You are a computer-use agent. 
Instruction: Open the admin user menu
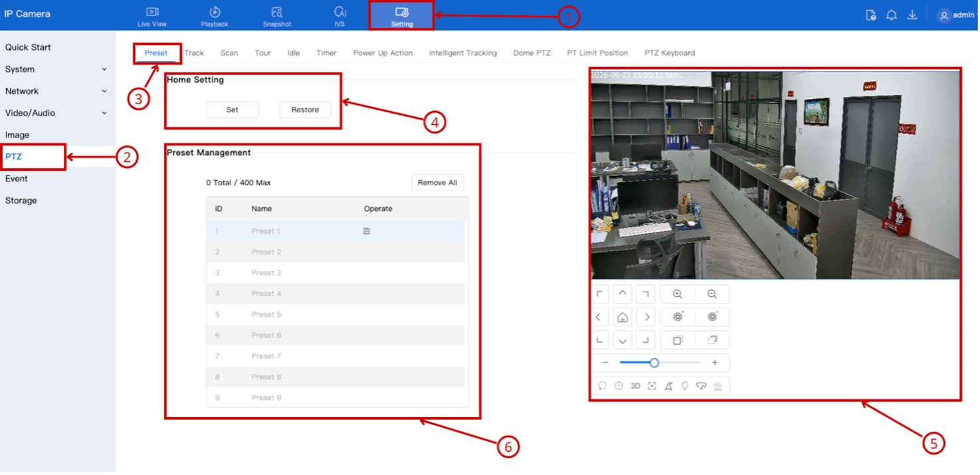956,15
